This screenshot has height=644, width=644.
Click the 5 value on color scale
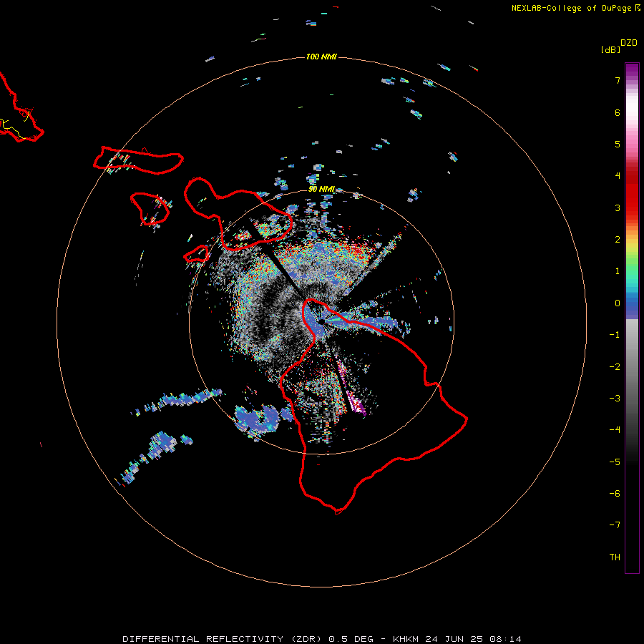618,144
